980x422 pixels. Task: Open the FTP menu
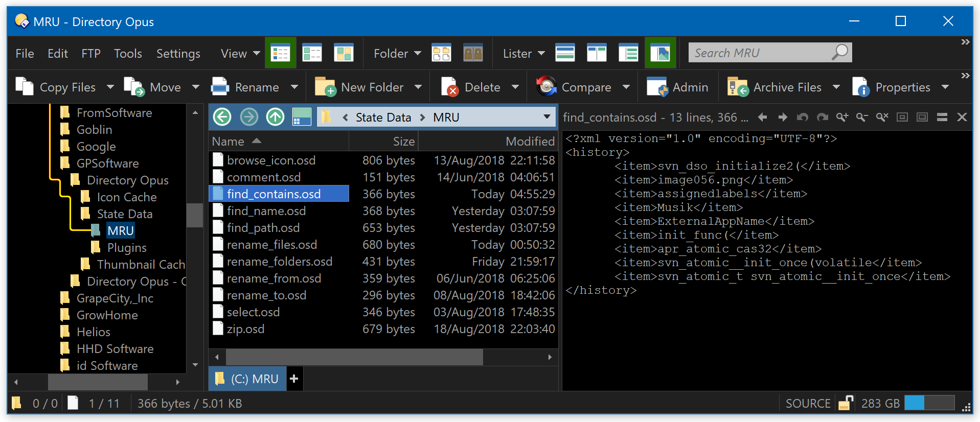click(91, 54)
